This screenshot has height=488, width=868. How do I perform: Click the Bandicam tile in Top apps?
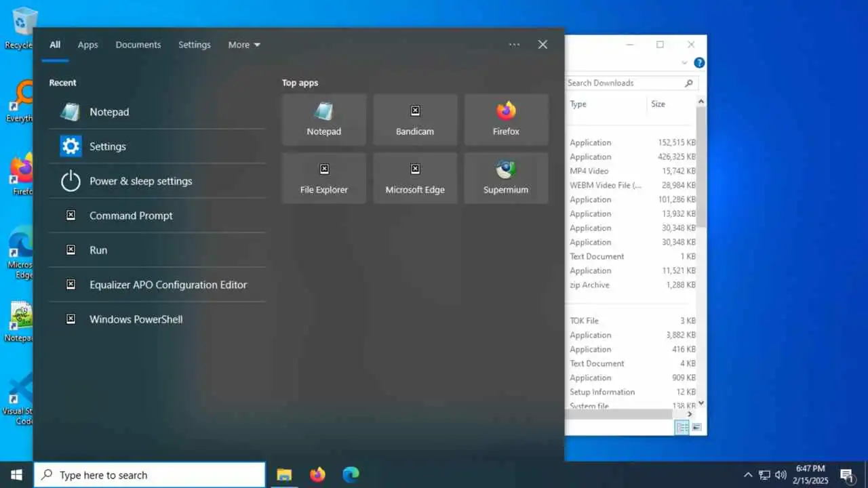415,119
